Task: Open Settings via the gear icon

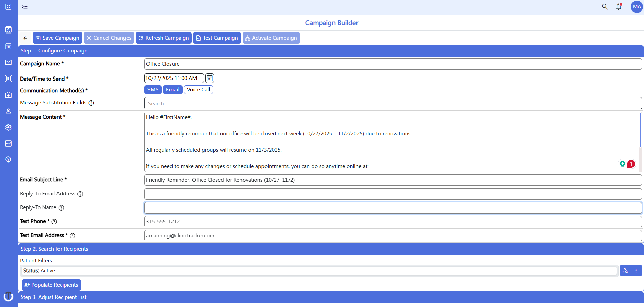Action: (8, 127)
